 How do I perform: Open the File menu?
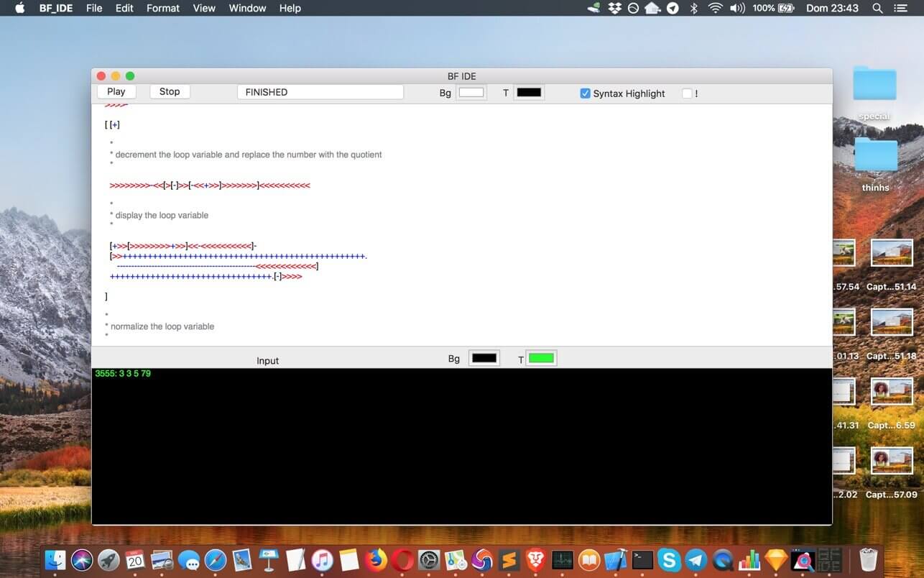[93, 8]
